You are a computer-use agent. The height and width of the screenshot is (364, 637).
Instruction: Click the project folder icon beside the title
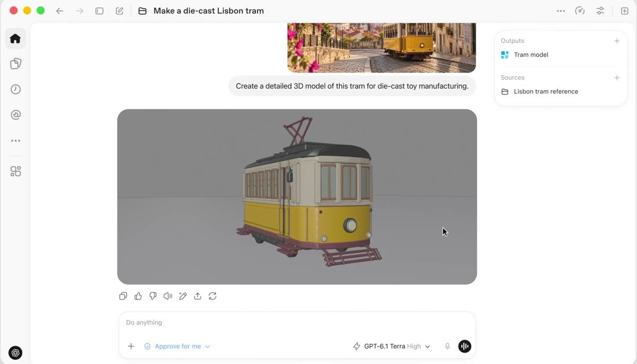pyautogui.click(x=142, y=11)
